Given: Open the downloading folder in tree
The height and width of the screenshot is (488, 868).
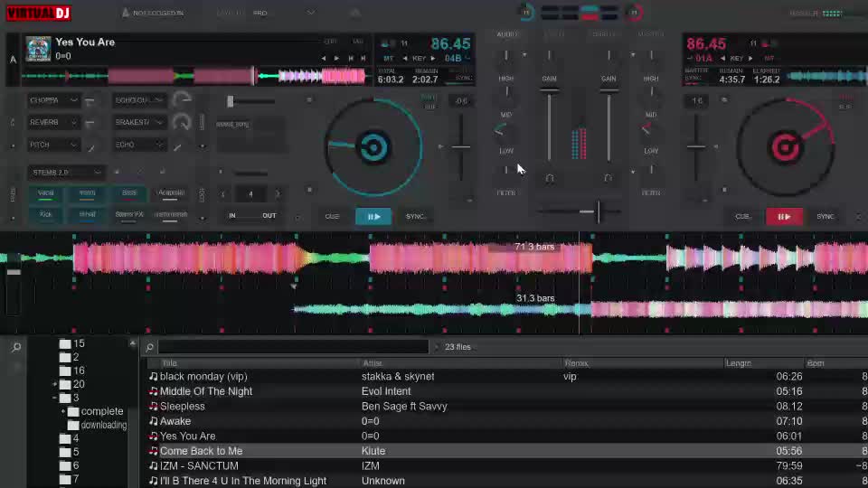Looking at the screenshot, I should (103, 425).
